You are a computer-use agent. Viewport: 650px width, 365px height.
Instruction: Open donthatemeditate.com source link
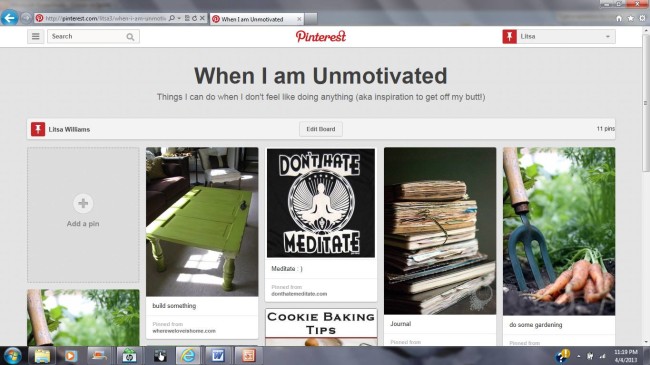click(299, 294)
